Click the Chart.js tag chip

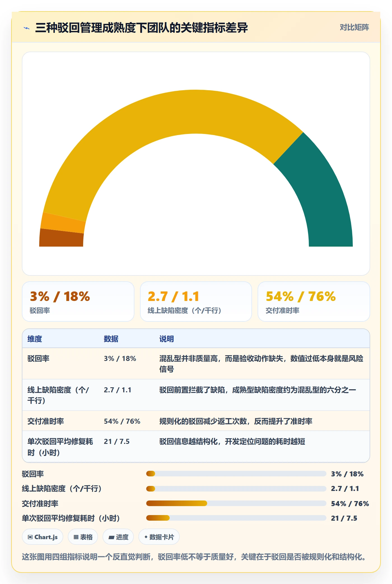click(x=43, y=537)
